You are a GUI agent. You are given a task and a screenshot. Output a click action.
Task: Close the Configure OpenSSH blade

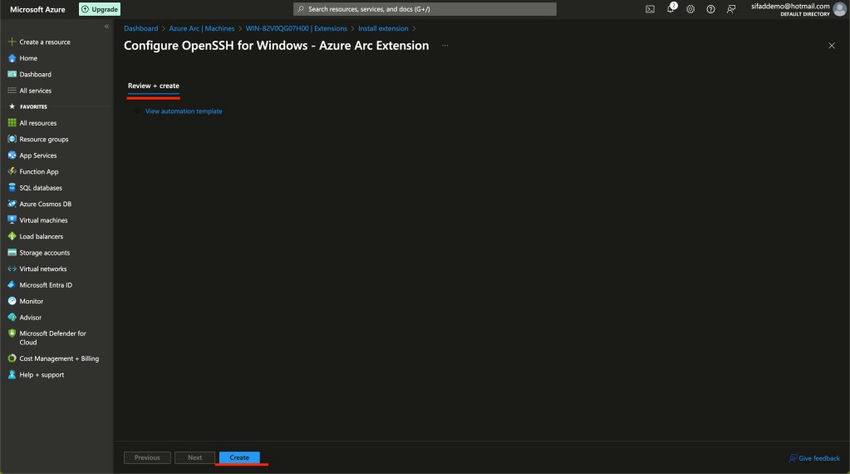[832, 46]
